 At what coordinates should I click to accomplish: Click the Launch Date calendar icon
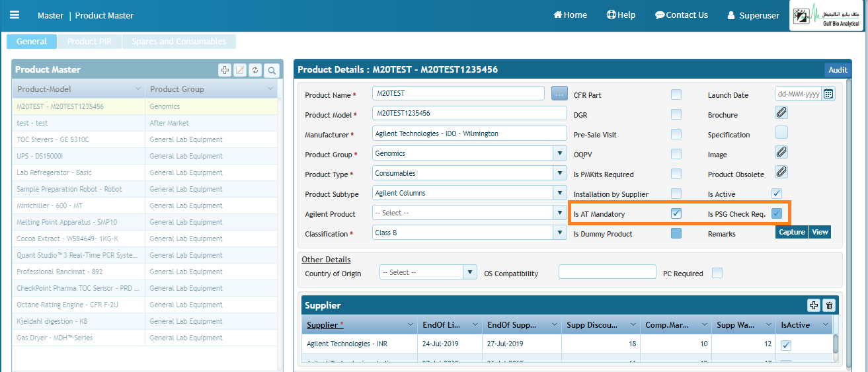tap(828, 94)
